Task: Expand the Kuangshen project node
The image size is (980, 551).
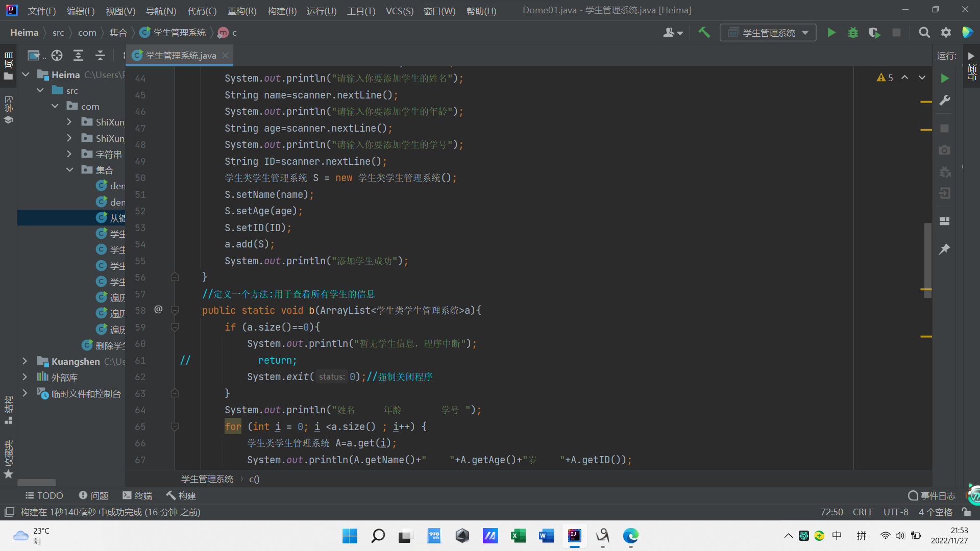Action: click(24, 361)
